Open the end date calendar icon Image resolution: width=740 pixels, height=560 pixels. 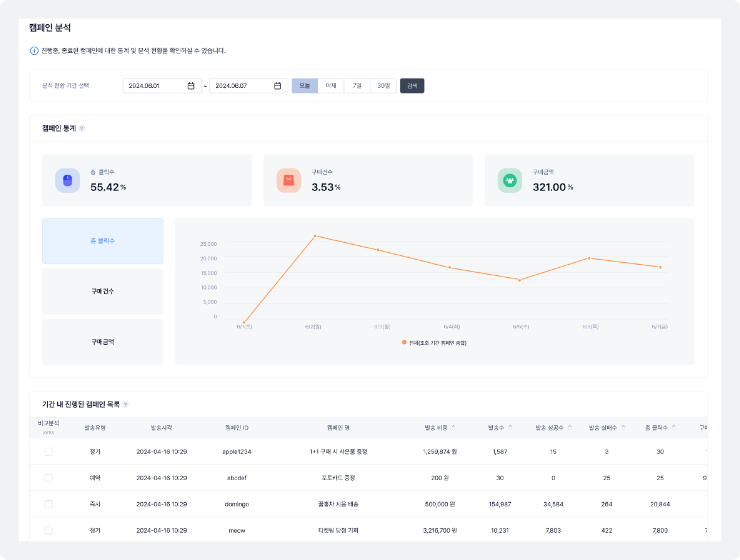[277, 86]
